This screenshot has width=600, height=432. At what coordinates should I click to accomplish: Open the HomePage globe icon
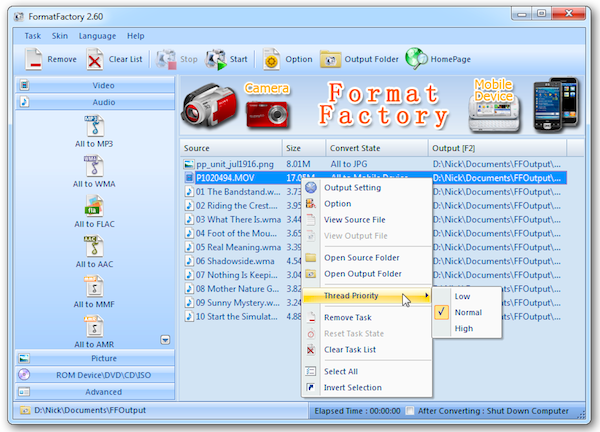[x=416, y=59]
